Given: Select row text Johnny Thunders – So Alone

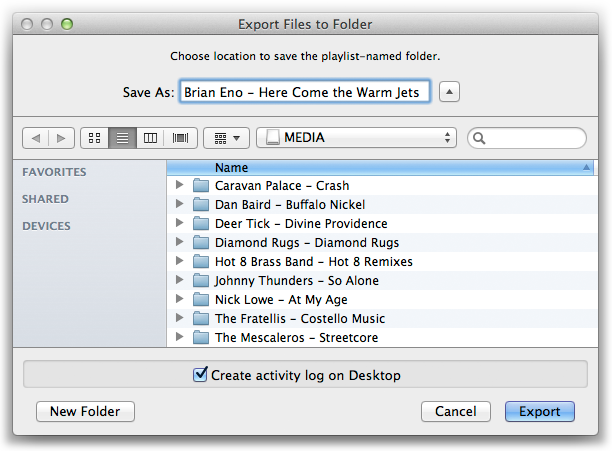Looking at the screenshot, I should pos(297,281).
